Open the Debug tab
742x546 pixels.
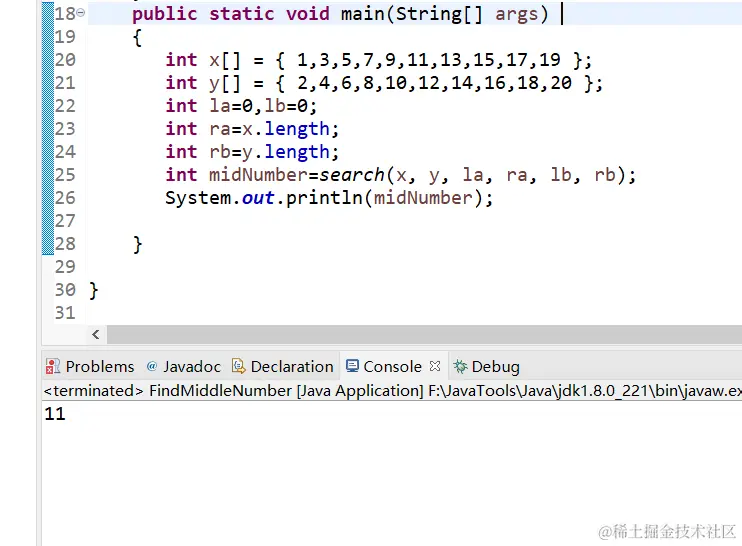pyautogui.click(x=486, y=367)
